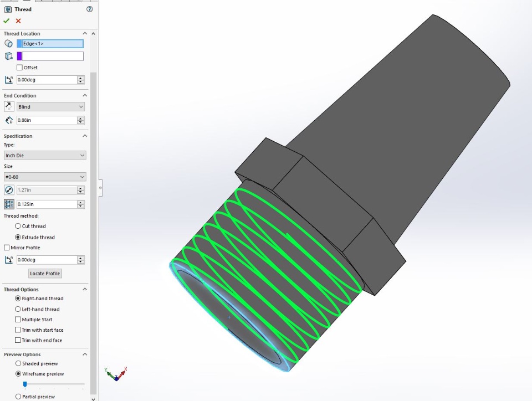
Task: Enable Mirror Profile checkbox
Action: click(7, 248)
